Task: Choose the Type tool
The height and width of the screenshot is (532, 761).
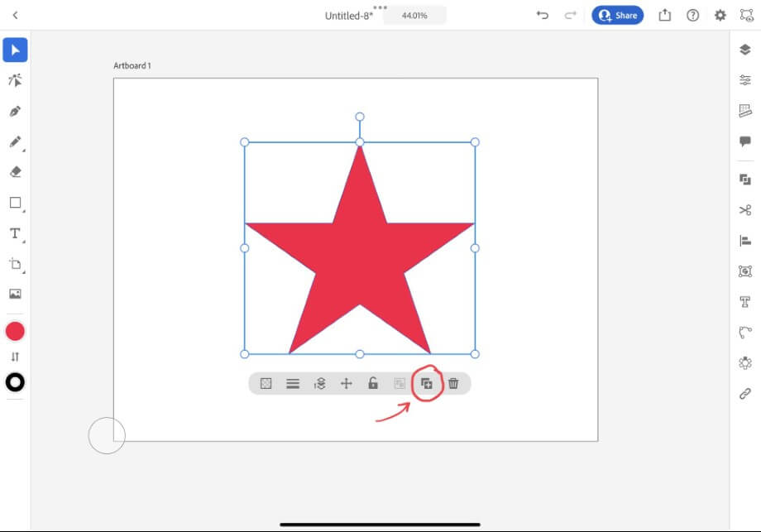Action: [15, 233]
